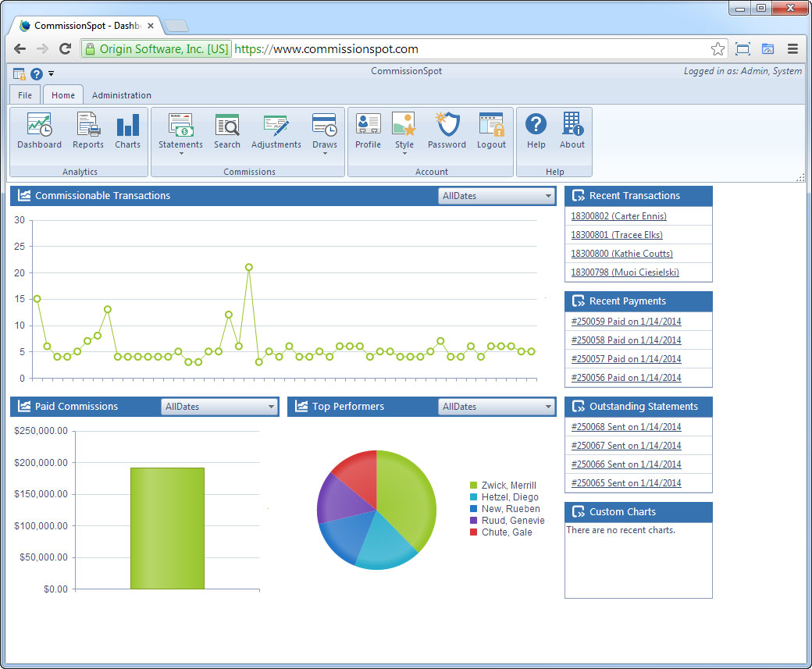Click the Recent Transactions panel header icon

(578, 196)
